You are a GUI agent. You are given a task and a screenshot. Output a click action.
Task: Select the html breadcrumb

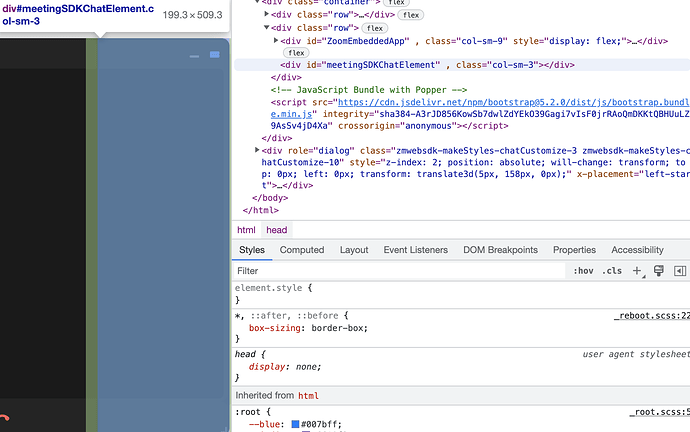[x=246, y=230]
